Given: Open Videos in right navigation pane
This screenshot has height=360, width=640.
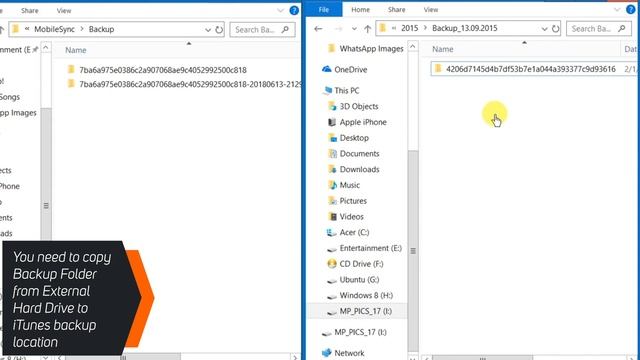Looking at the screenshot, I should click(351, 217).
